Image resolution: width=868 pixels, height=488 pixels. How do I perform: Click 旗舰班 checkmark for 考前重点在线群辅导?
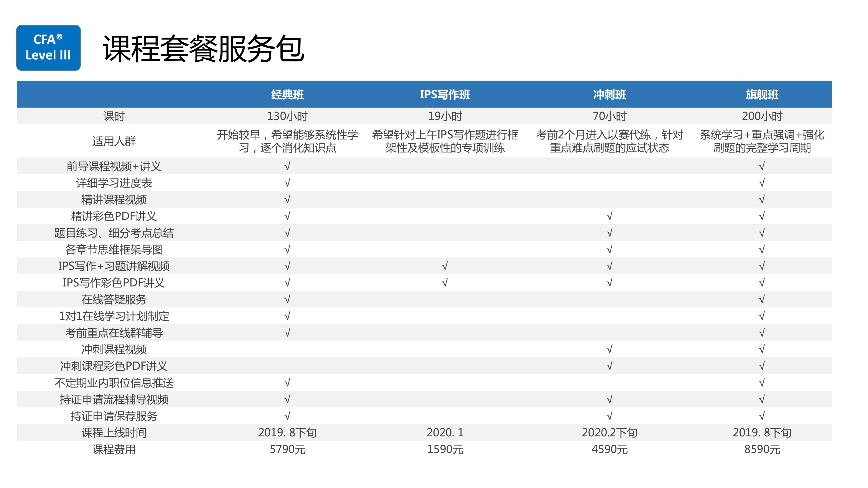761,333
